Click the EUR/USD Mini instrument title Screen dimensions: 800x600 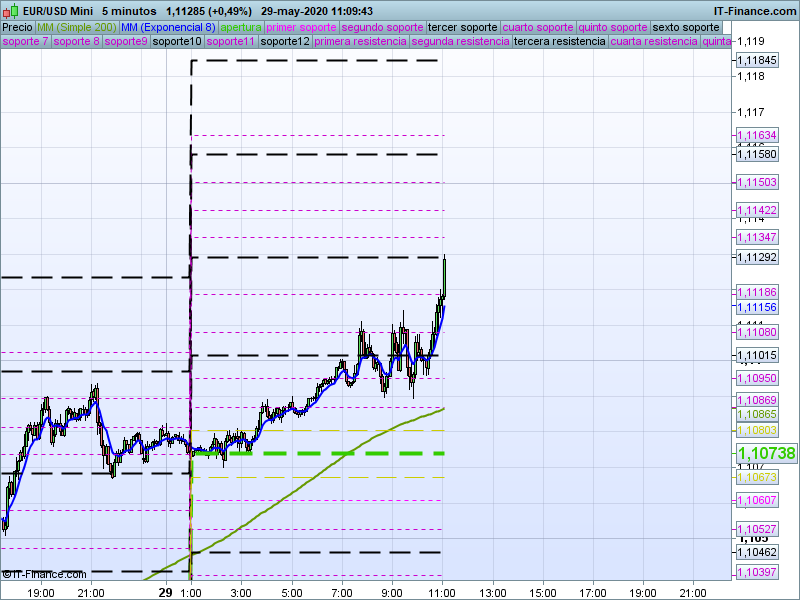pyautogui.click(x=58, y=11)
